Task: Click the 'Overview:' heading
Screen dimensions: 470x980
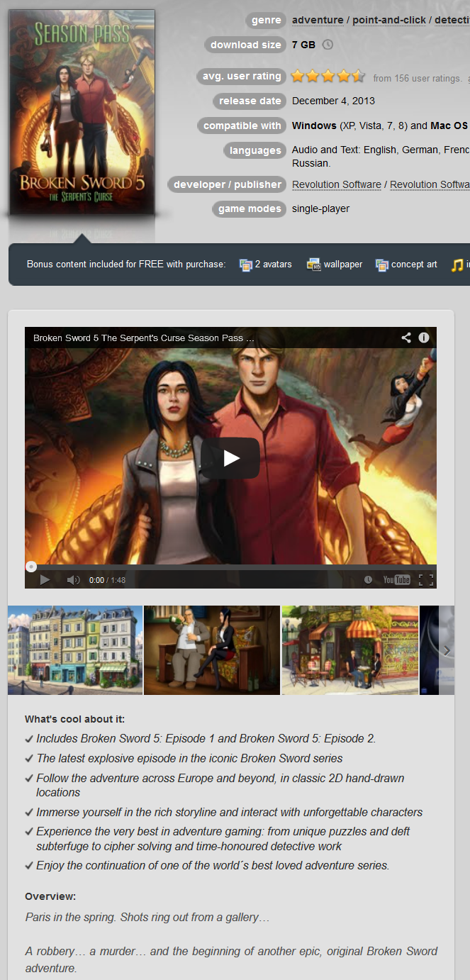Action: point(50,896)
